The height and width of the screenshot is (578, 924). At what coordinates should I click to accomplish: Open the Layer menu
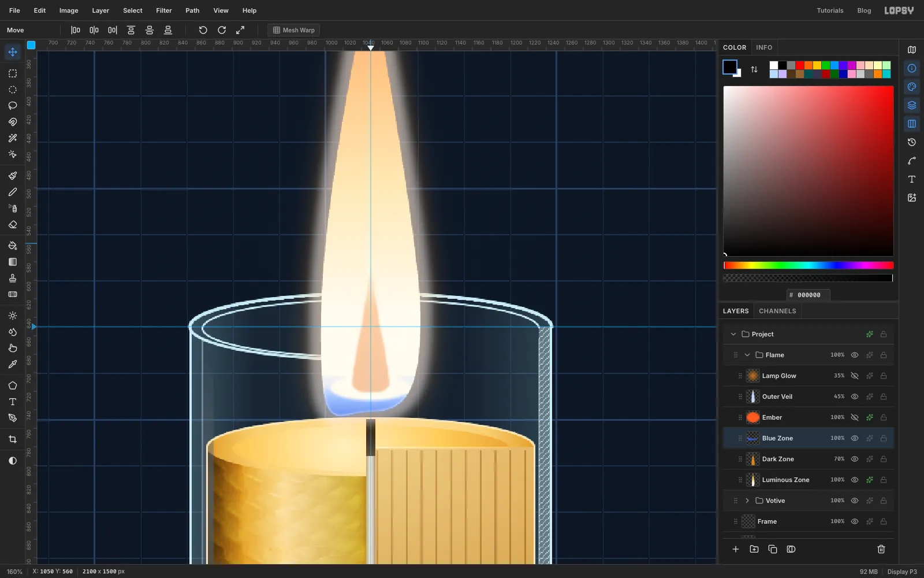tap(100, 10)
